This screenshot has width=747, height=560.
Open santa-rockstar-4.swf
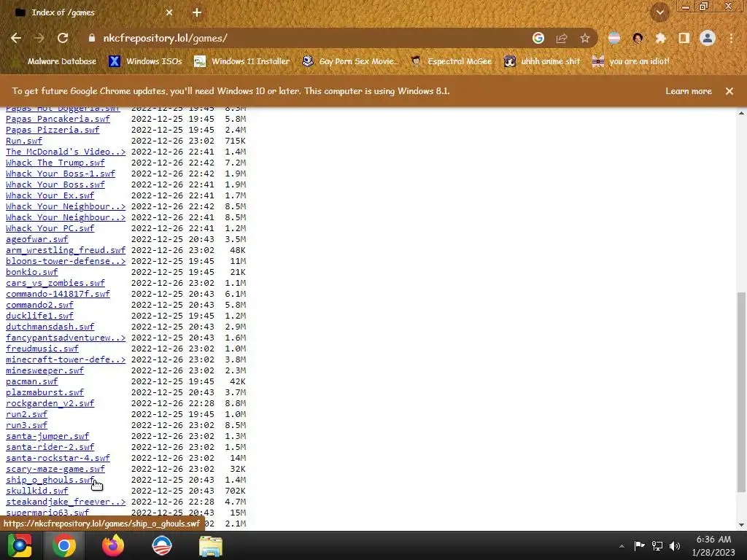point(58,459)
